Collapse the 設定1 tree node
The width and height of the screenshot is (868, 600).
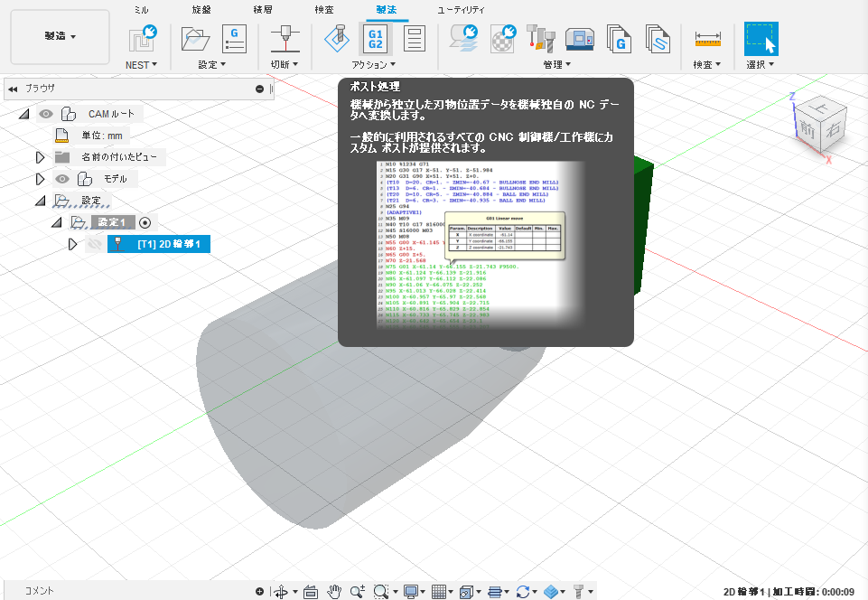(57, 222)
